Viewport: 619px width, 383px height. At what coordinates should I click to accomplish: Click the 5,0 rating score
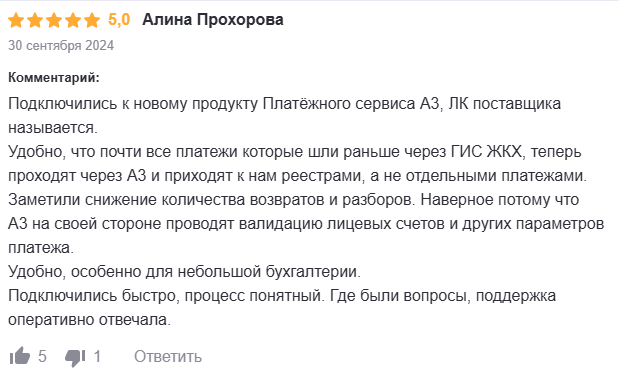tap(119, 19)
